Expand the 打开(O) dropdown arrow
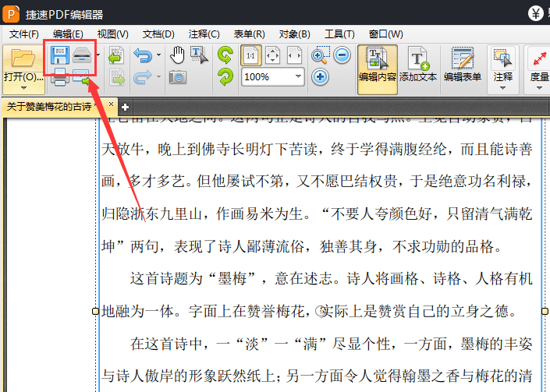 (23, 88)
